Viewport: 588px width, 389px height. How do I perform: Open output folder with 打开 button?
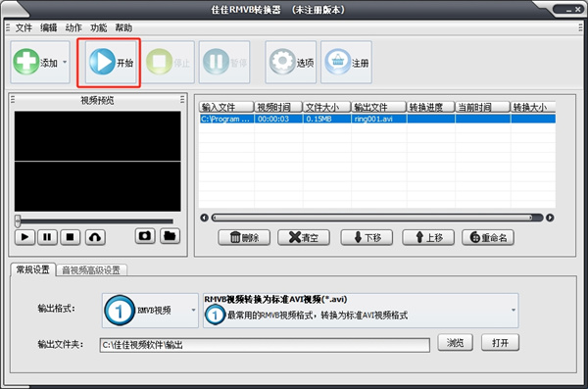tap(500, 343)
